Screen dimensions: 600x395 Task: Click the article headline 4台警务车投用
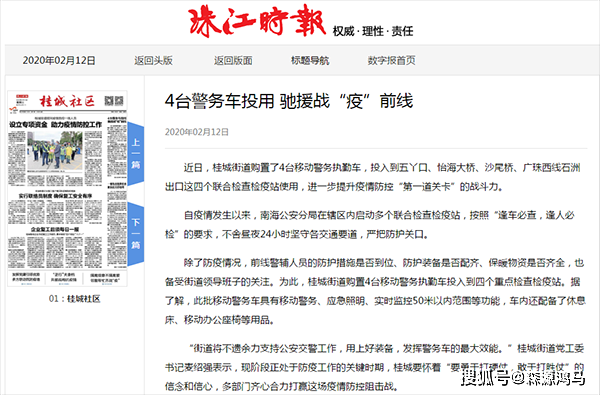(x=289, y=101)
